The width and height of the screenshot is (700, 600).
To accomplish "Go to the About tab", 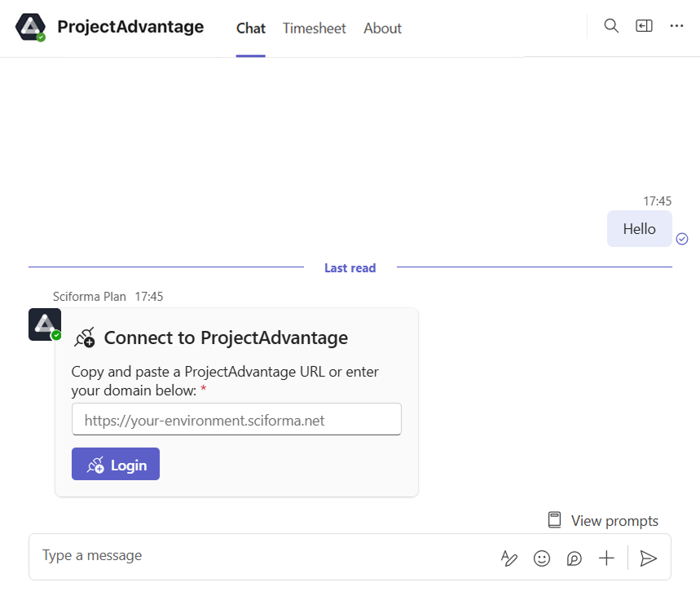I will (382, 29).
